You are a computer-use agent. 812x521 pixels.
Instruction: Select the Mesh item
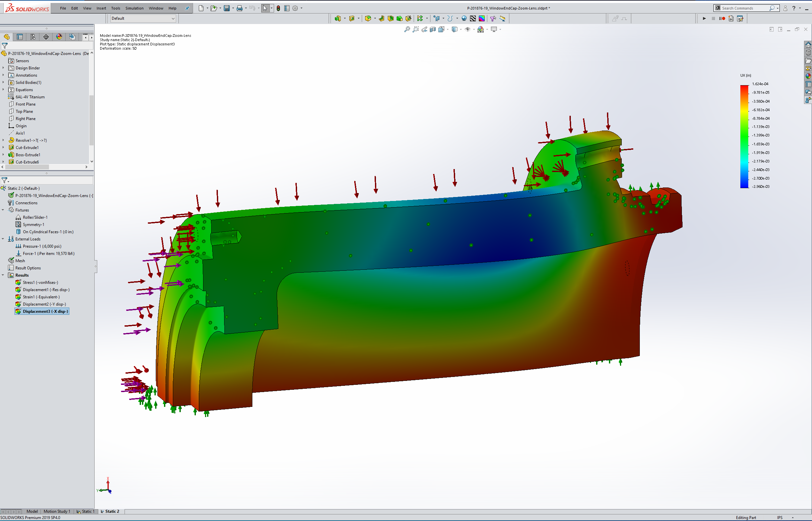pyautogui.click(x=16, y=261)
